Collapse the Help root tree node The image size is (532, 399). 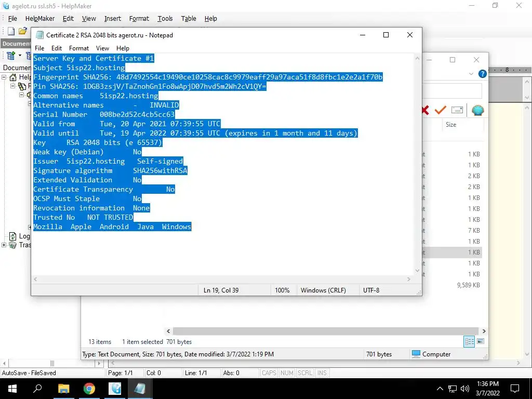coord(4,77)
